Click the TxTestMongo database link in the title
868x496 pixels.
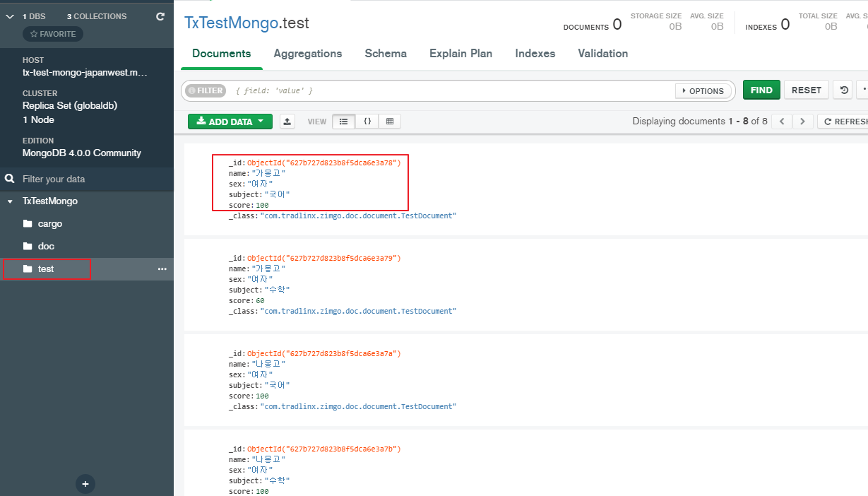pos(232,23)
